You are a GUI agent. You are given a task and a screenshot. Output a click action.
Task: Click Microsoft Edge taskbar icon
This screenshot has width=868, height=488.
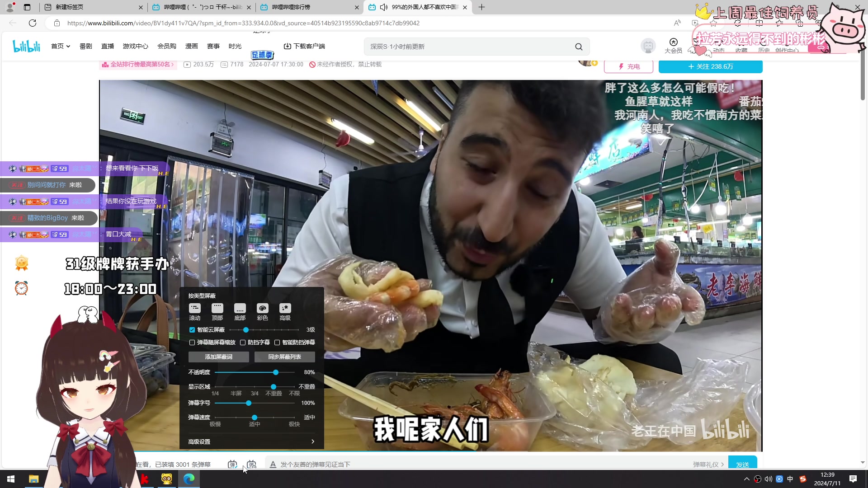coord(189,479)
